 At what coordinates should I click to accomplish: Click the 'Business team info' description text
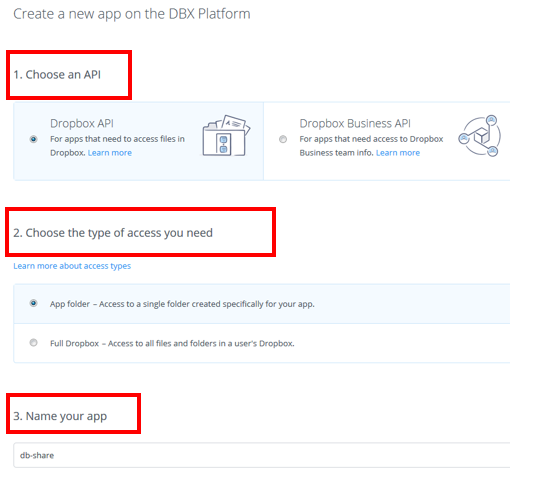371,146
